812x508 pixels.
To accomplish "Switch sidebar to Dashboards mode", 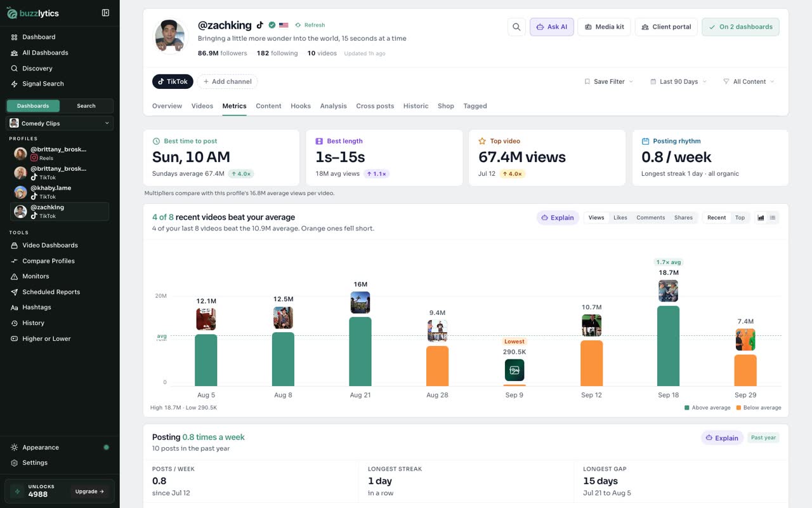I will pyautogui.click(x=33, y=106).
